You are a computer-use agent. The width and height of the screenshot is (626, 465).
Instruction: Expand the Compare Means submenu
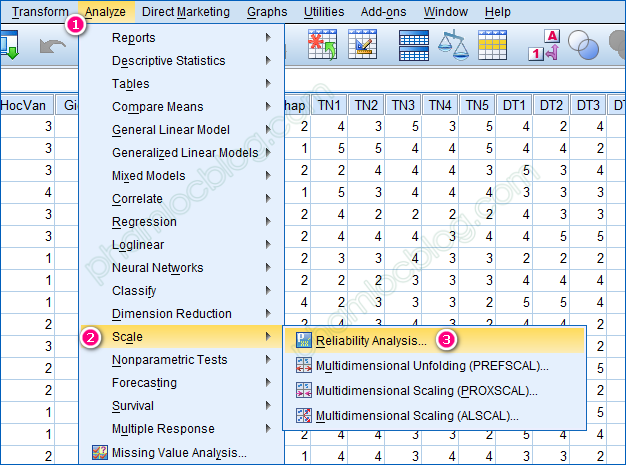tap(157, 107)
